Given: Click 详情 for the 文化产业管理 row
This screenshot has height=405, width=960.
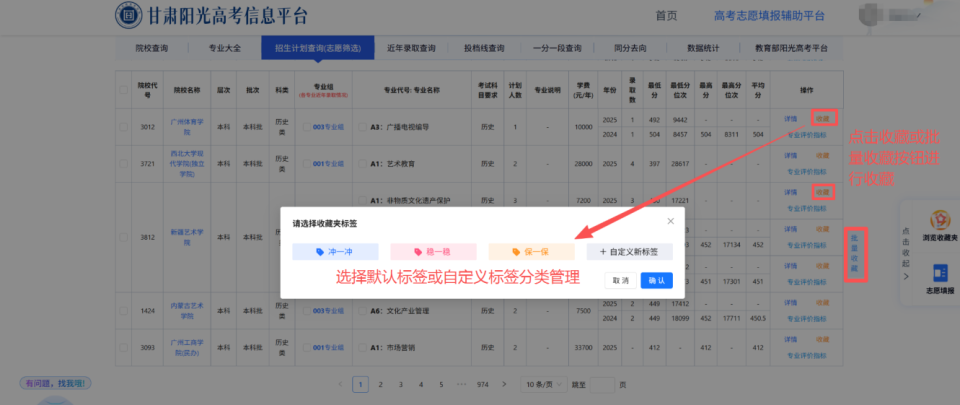Looking at the screenshot, I should (x=790, y=302).
